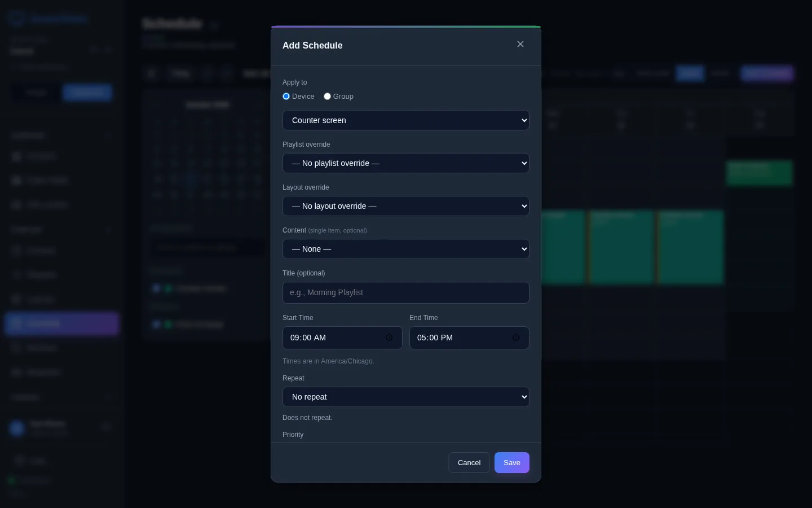Open the Layout override dropdown
This screenshot has height=508, width=812.
[x=406, y=206]
